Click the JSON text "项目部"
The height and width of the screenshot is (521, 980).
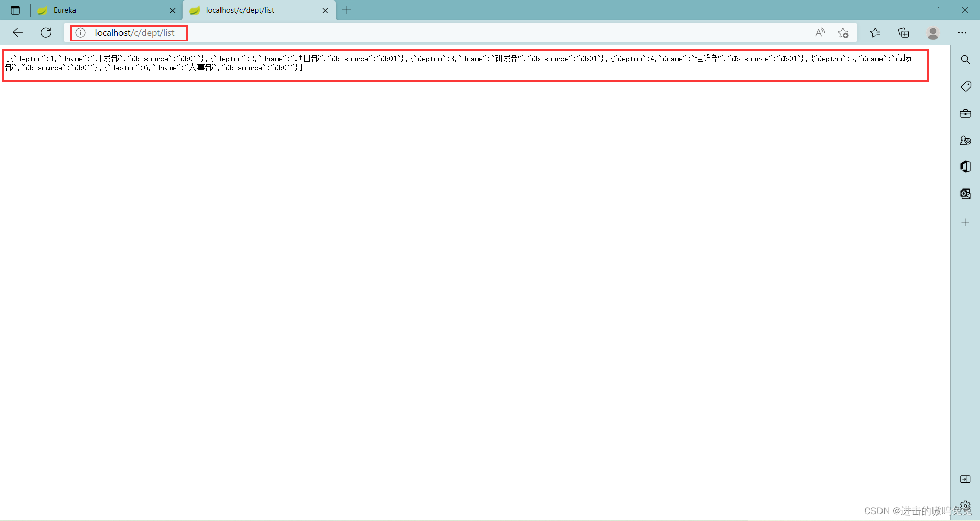coord(307,59)
